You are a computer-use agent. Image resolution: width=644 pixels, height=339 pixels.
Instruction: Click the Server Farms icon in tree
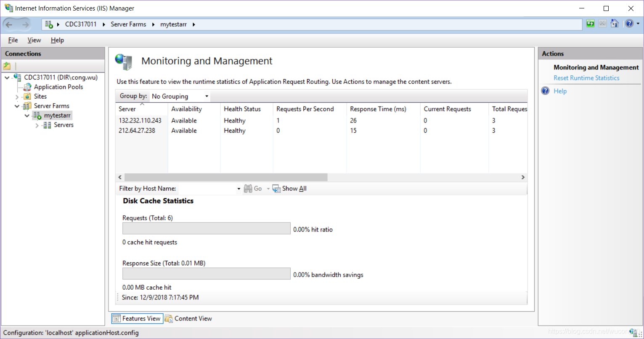[x=27, y=106]
